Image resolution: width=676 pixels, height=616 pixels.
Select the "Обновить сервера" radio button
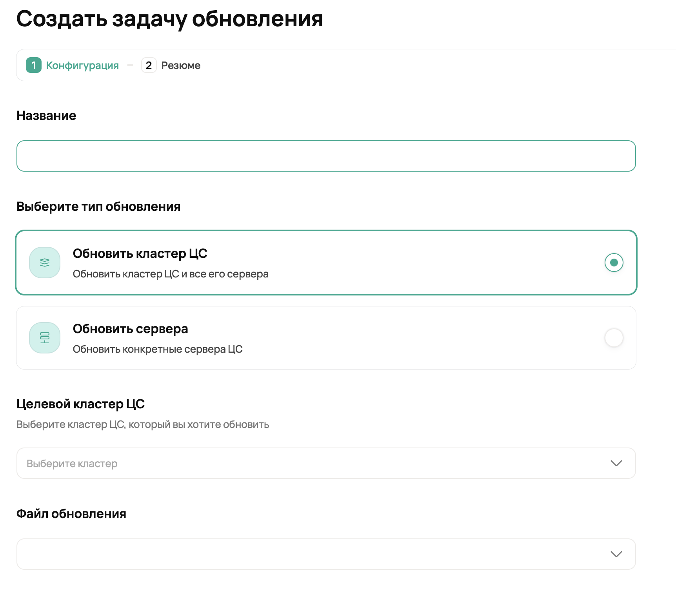(x=614, y=338)
